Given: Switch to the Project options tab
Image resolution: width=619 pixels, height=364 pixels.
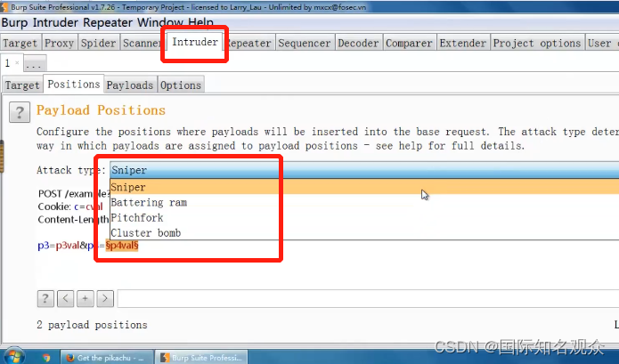Looking at the screenshot, I should [x=537, y=43].
